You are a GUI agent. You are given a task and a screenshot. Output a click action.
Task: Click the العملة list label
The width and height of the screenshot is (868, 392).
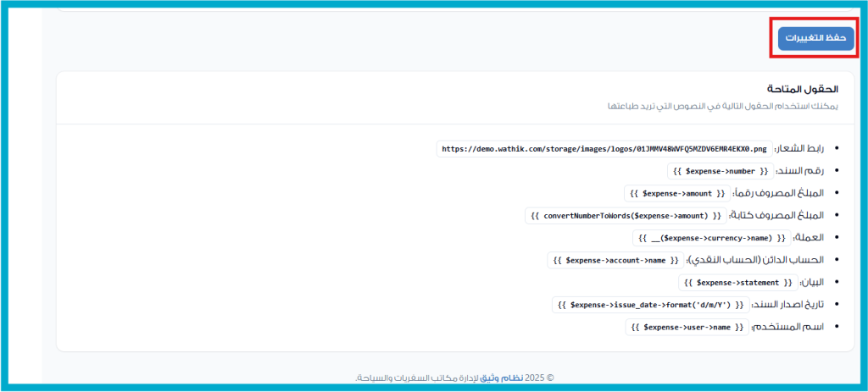click(813, 238)
